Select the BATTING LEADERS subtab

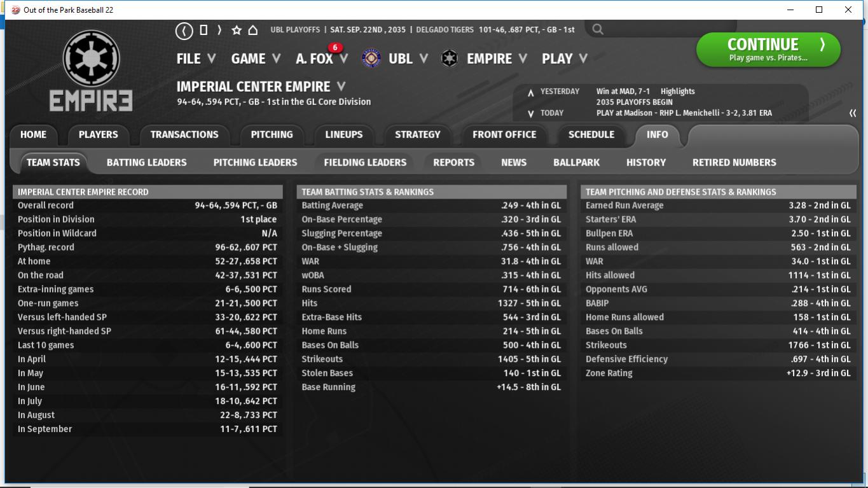(146, 162)
